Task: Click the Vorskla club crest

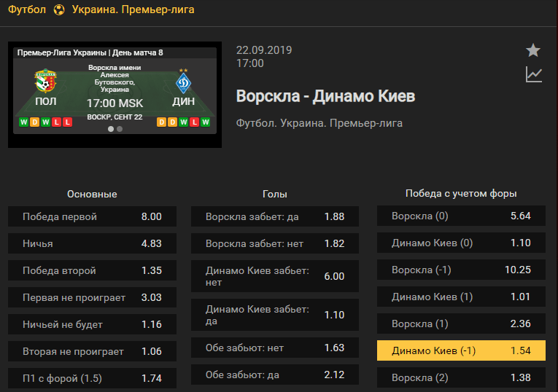Action: click(45, 81)
